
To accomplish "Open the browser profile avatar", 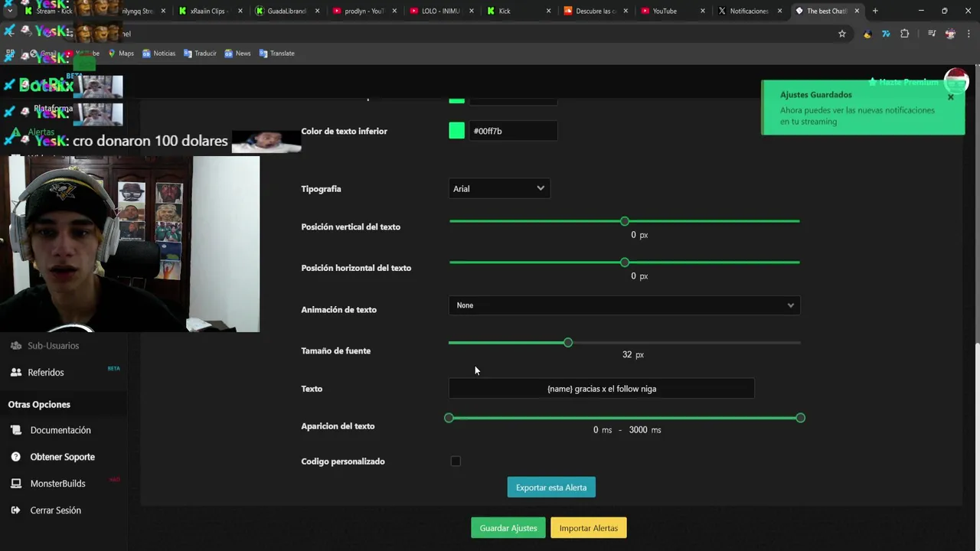I will pos(950,34).
